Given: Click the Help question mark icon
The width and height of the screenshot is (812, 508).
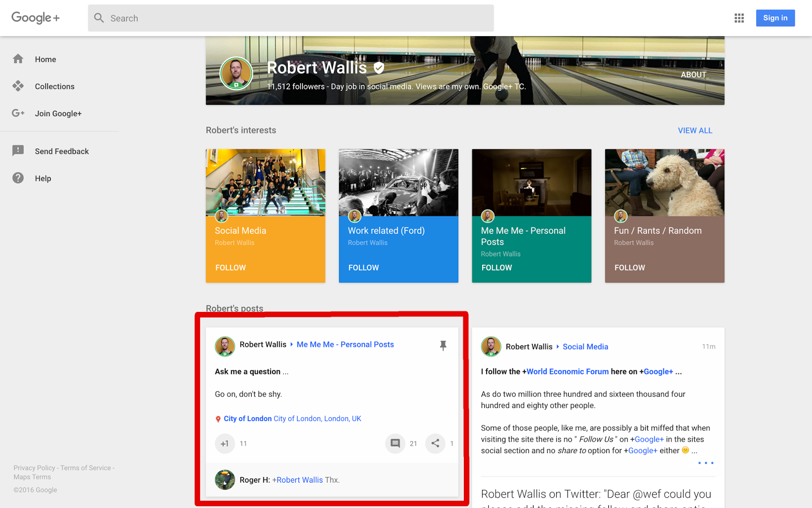Looking at the screenshot, I should [18, 178].
